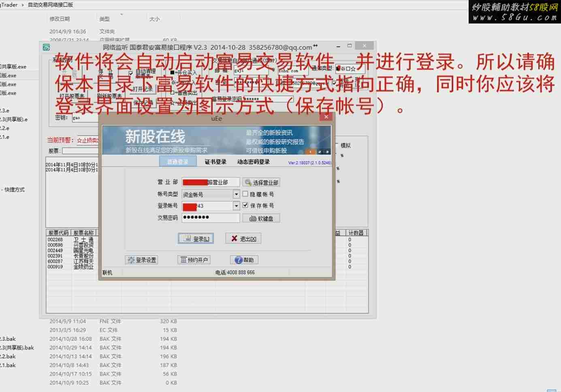561x392 pixels.
Task: Select banner page indicator 3
Action: (327, 151)
